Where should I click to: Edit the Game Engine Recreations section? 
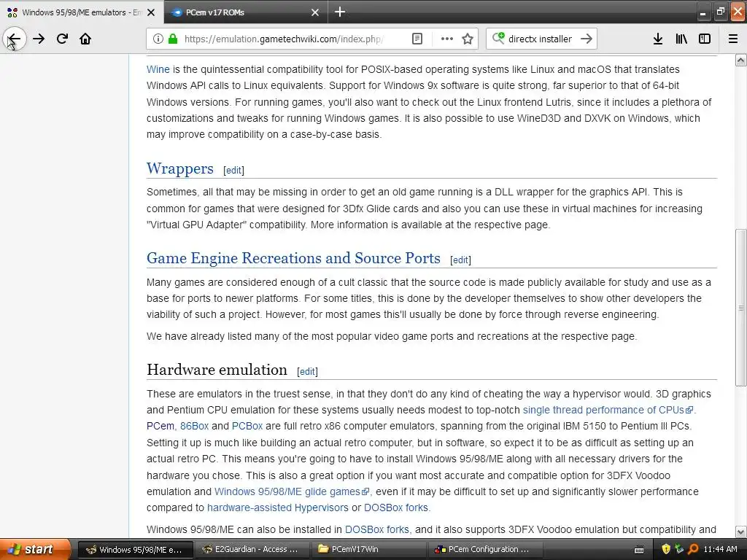(460, 260)
